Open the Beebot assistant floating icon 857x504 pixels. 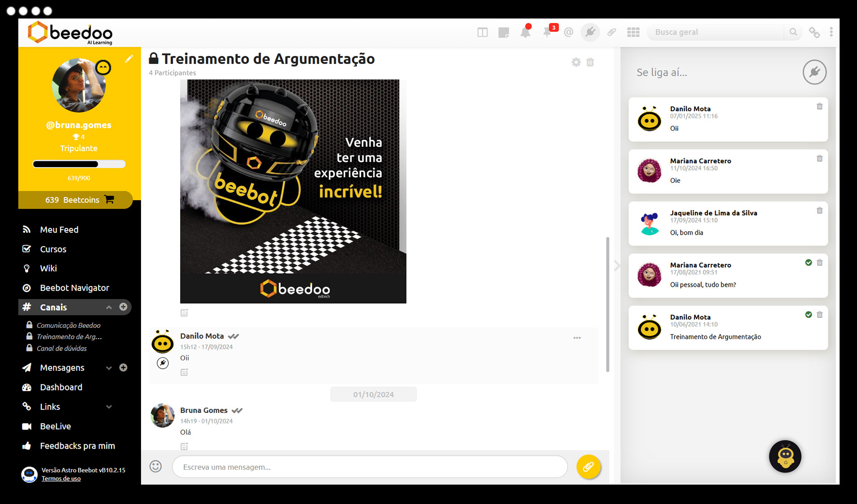click(x=785, y=457)
